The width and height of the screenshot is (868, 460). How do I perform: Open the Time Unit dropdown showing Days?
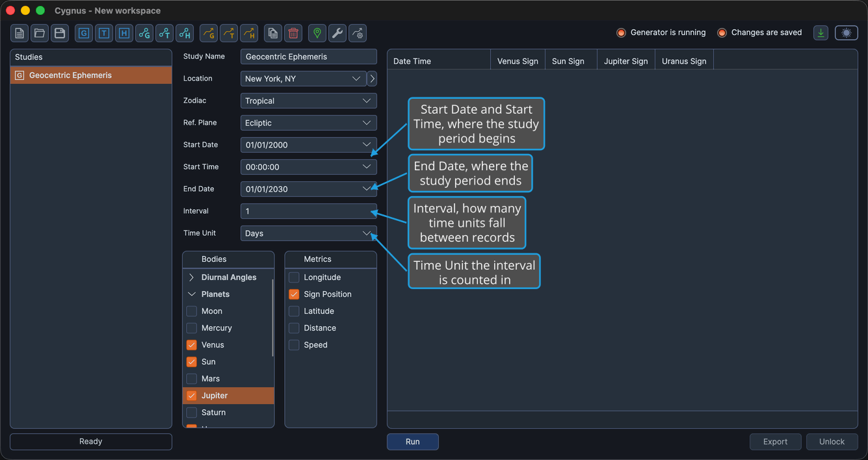[308, 233]
